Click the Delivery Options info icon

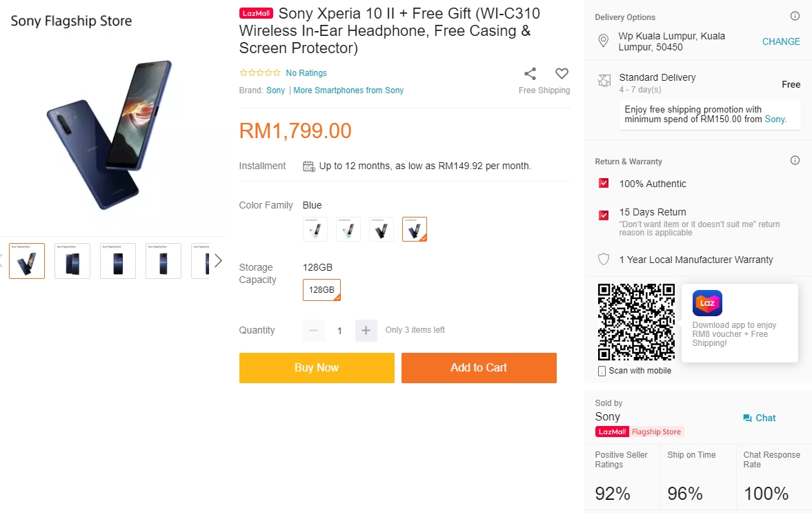click(795, 16)
